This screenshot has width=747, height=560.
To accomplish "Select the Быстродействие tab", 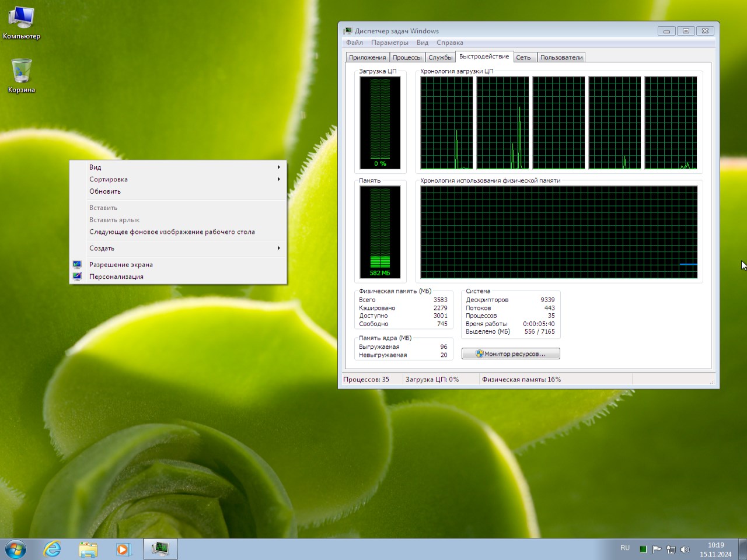I will [x=484, y=57].
